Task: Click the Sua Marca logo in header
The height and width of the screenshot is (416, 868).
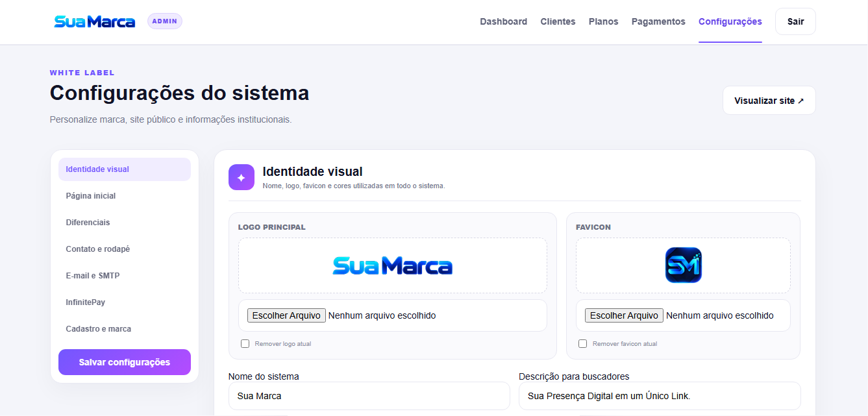Action: (95, 21)
